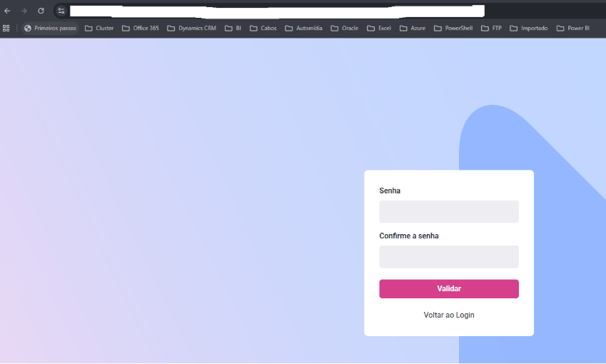Click the browser forward arrow

coord(24,11)
